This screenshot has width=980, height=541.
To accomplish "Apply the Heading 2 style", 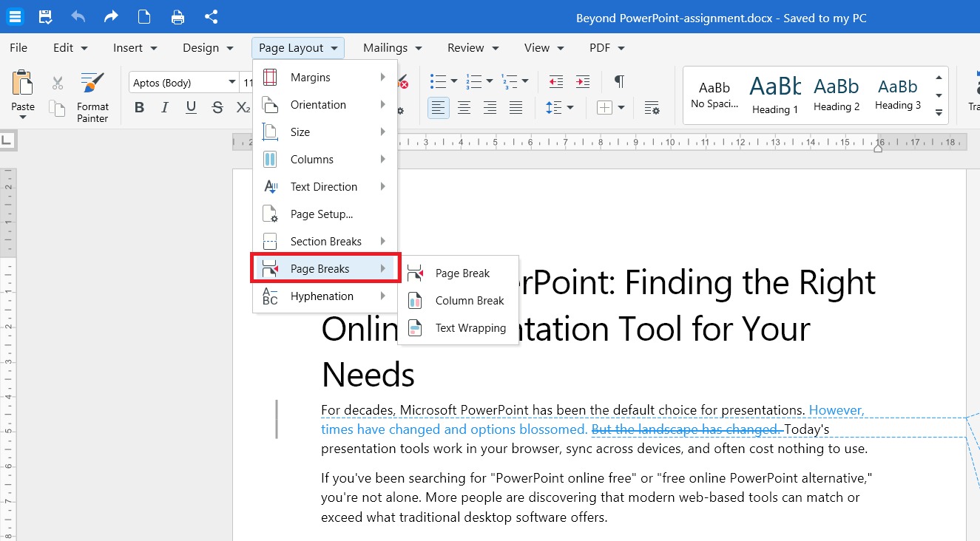I will coord(837,95).
